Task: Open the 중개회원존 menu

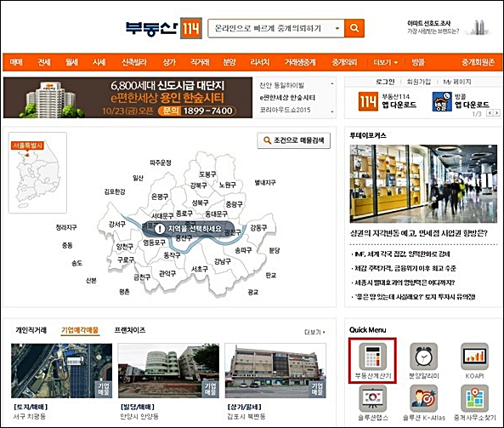Action: (478, 62)
